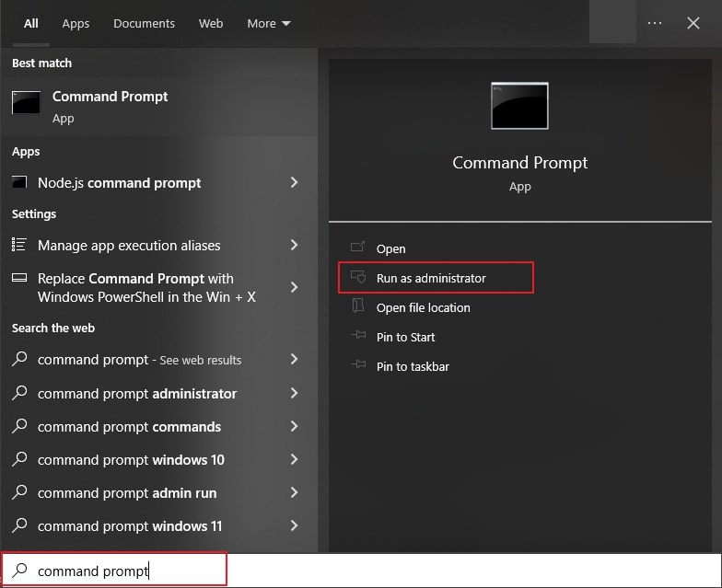Switch to the Documents search tab
722x588 pixels.
[144, 24]
